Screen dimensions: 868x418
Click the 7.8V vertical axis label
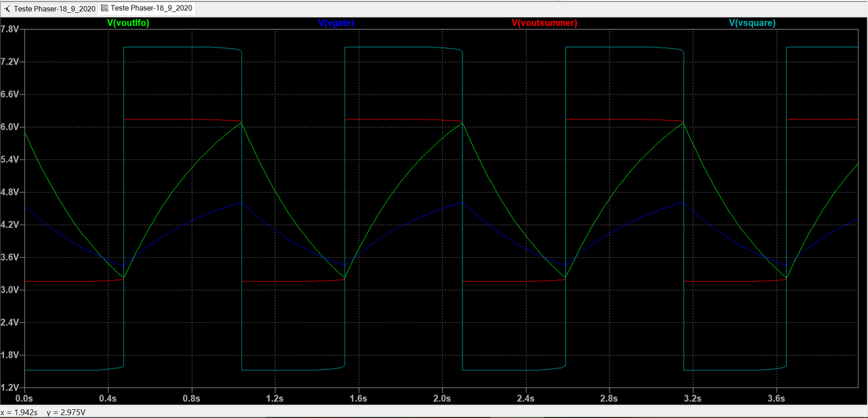[x=9, y=29]
